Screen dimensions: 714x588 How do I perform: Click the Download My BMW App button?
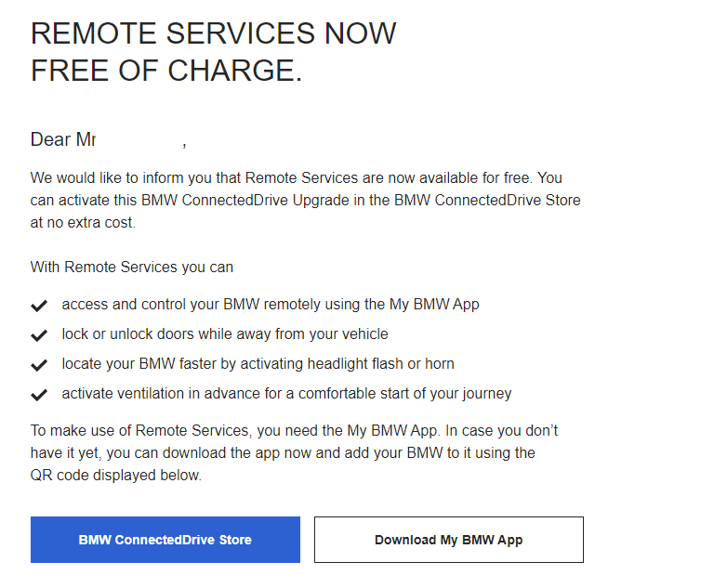click(448, 540)
